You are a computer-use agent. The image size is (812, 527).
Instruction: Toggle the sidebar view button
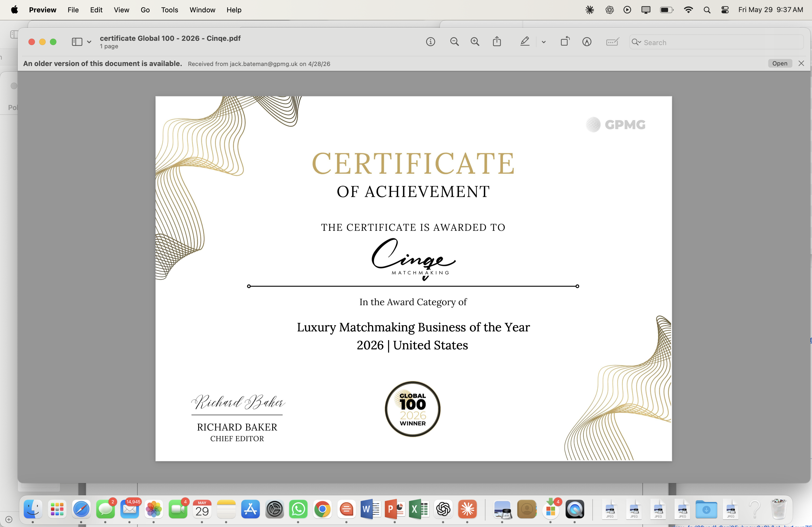pyautogui.click(x=77, y=42)
